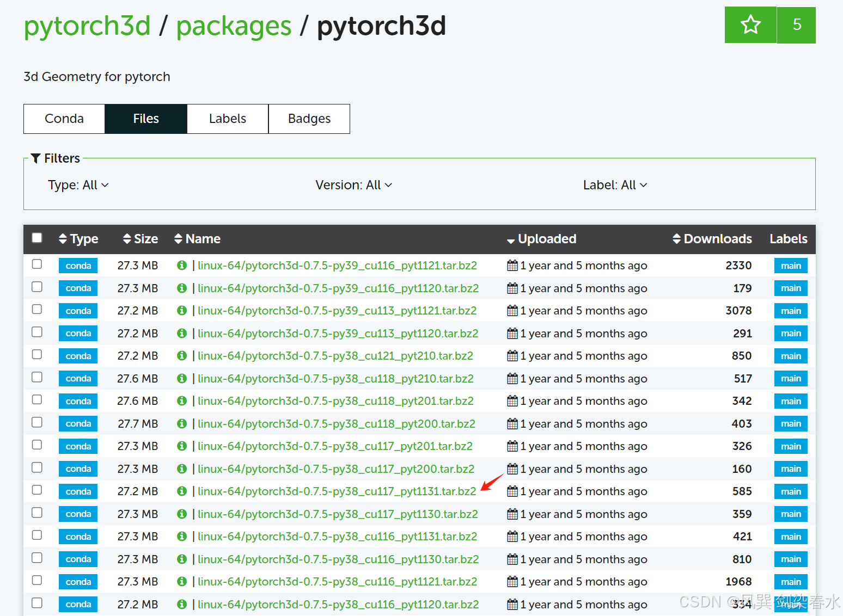Viewport: 843px width, 616px height.
Task: Click info icon for py39_cu116_pyt1120 file
Action: [182, 288]
